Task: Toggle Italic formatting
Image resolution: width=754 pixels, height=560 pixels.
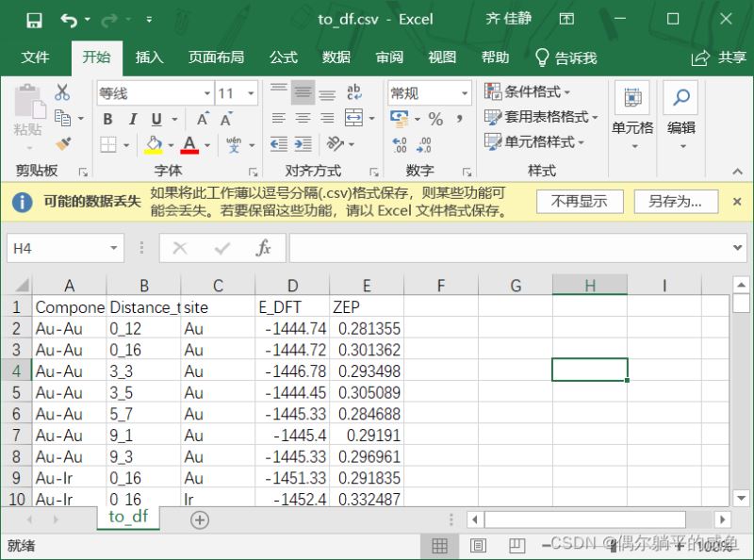Action: pyautogui.click(x=132, y=119)
